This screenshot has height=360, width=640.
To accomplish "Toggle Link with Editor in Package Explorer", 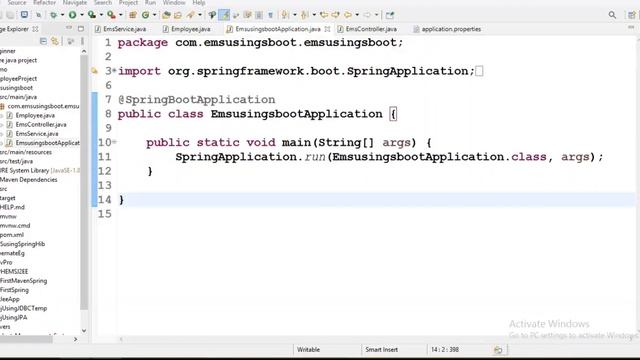I will click(x=55, y=41).
